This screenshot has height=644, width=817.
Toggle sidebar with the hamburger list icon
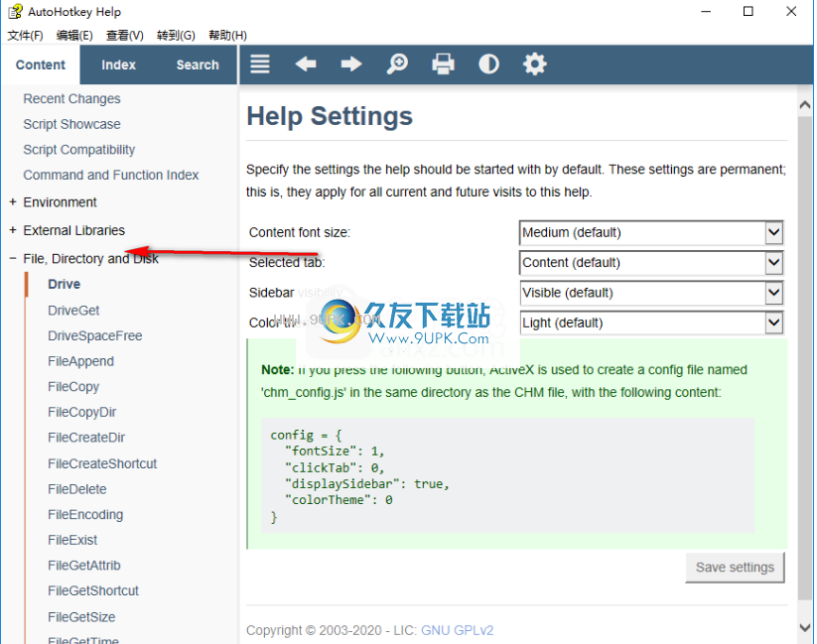[259, 64]
